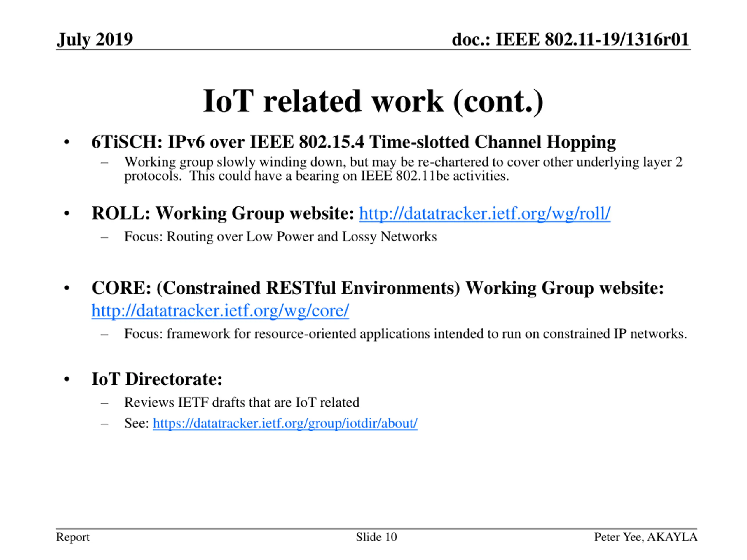Open the ROLL working group datatracker link
This screenshot has width=747, height=560.
(485, 214)
